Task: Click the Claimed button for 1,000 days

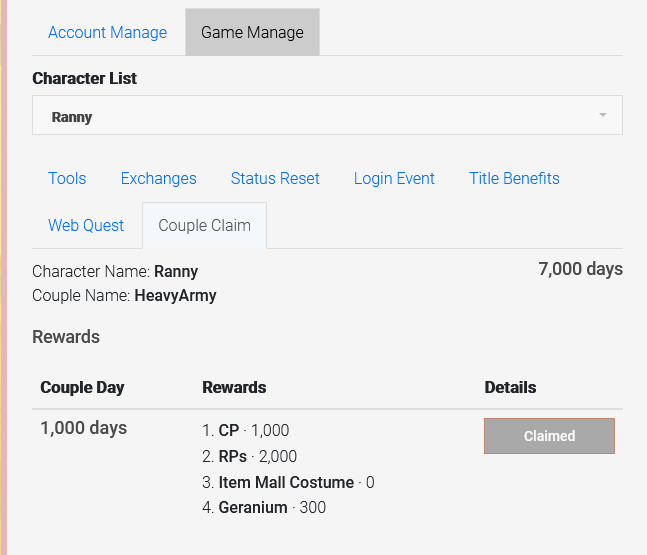Action: [549, 436]
